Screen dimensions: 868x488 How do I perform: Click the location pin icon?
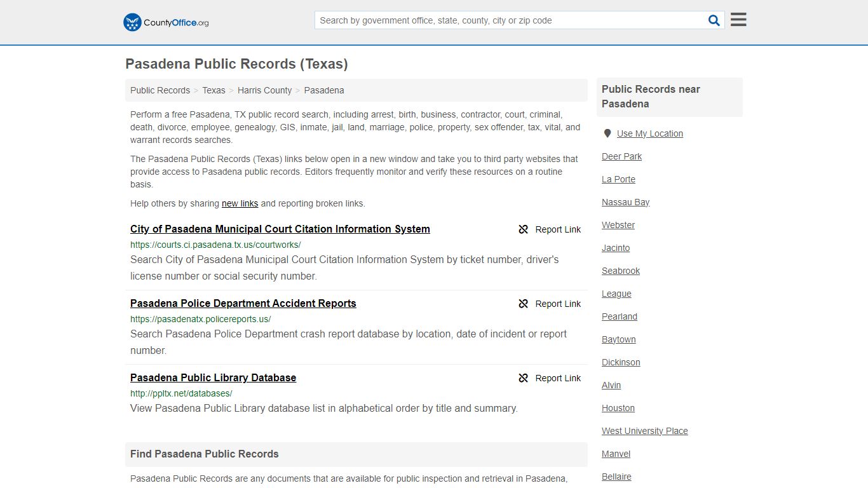pyautogui.click(x=607, y=133)
